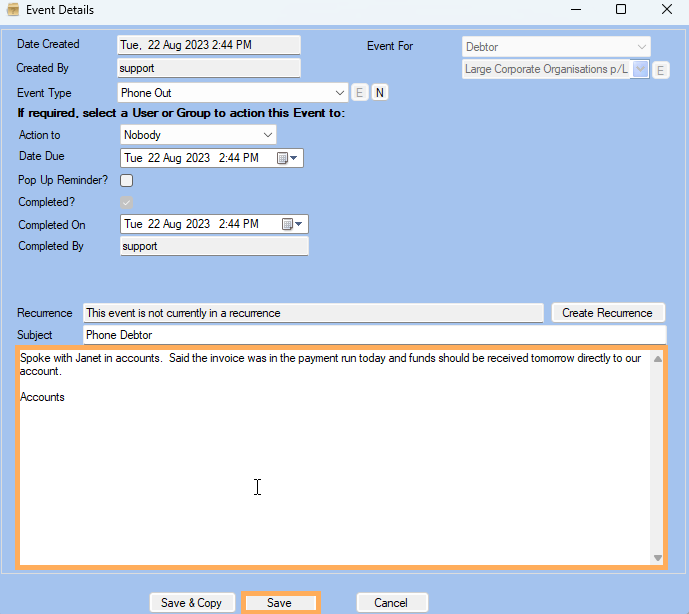
Task: Click the Create Recurrence button
Action: 608,313
